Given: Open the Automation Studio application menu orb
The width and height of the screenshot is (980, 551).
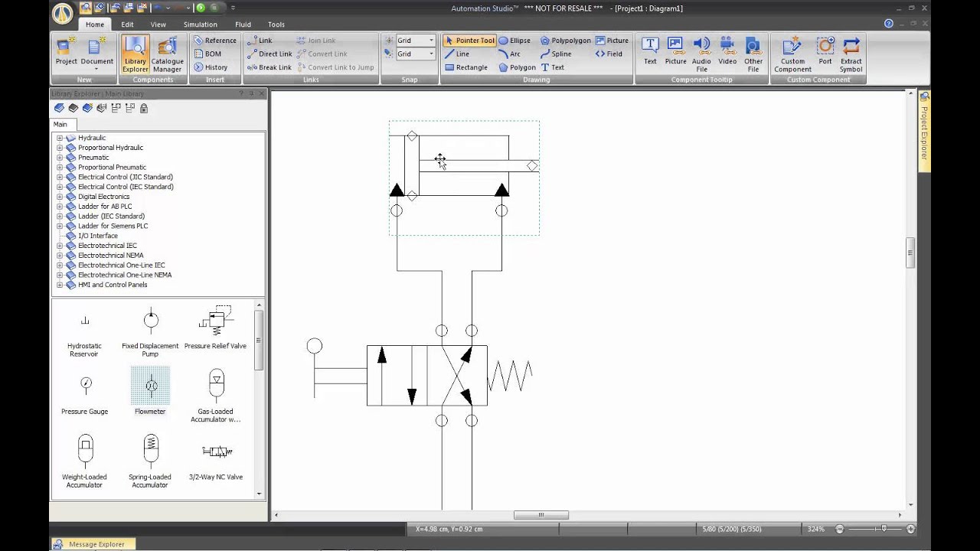Looking at the screenshot, I should click(x=63, y=13).
